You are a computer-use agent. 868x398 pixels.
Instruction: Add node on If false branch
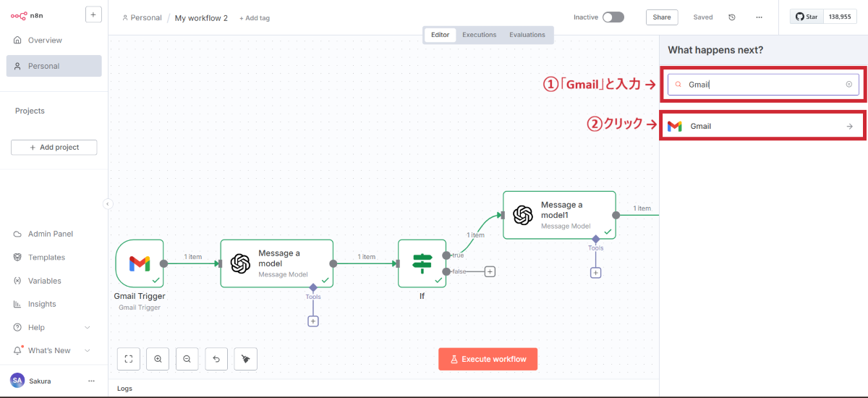490,271
